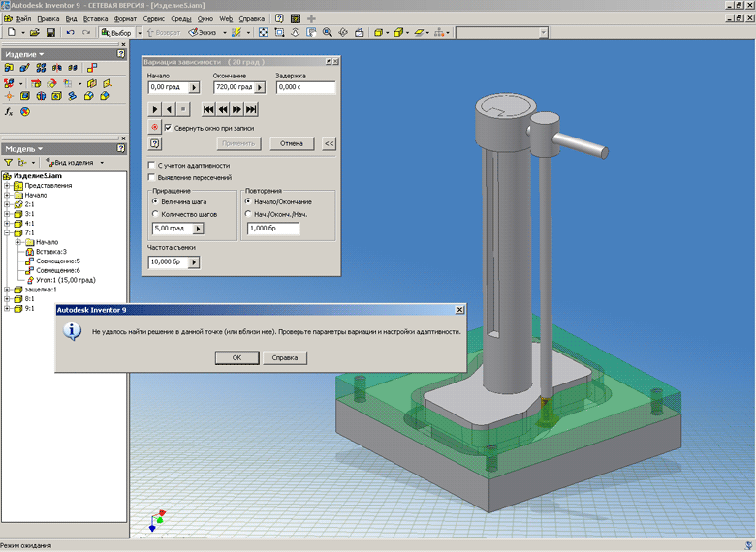756x552 pixels.
Task: Click the Эскиз sketch button
Action: pyautogui.click(x=203, y=32)
